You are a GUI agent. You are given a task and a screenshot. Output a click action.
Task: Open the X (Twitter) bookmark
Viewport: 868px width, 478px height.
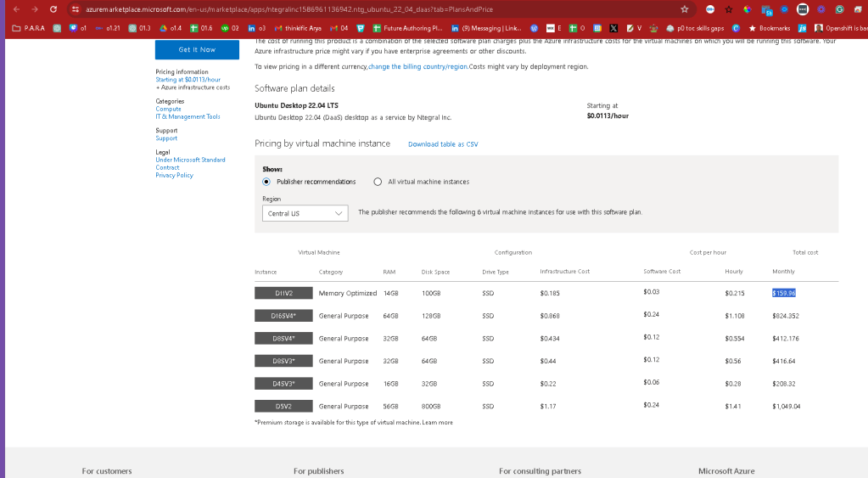tap(613, 28)
